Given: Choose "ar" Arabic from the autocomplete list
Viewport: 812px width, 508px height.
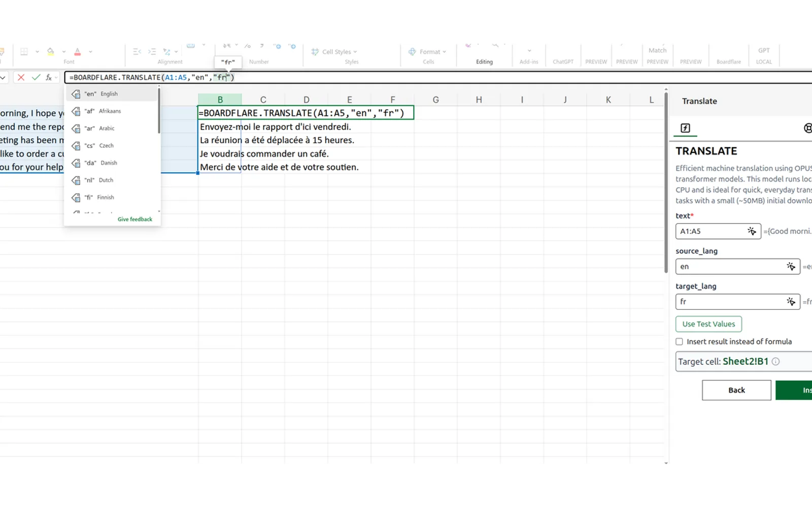Looking at the screenshot, I should coord(113,129).
